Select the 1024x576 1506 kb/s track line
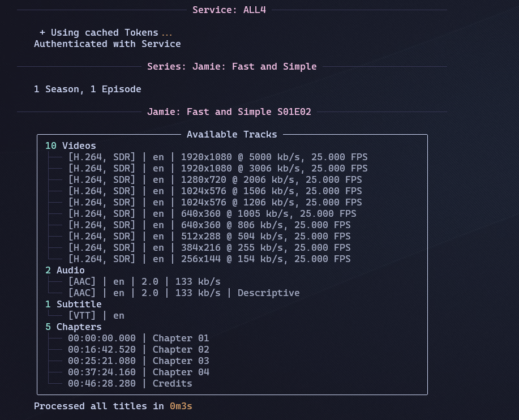This screenshot has height=420, width=519. (215, 191)
